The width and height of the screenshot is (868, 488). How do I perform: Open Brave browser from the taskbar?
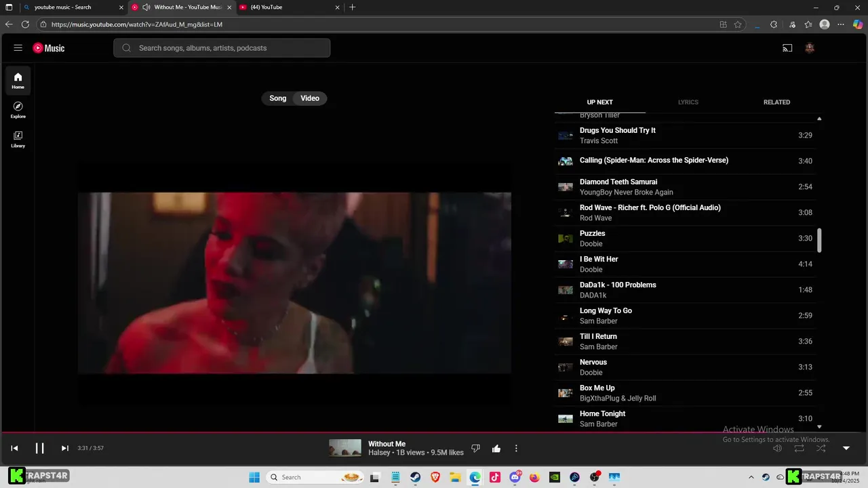435,477
